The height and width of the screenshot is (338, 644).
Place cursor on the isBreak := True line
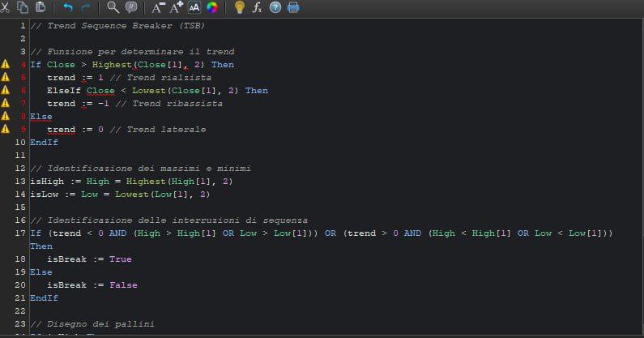pyautogui.click(x=89, y=259)
